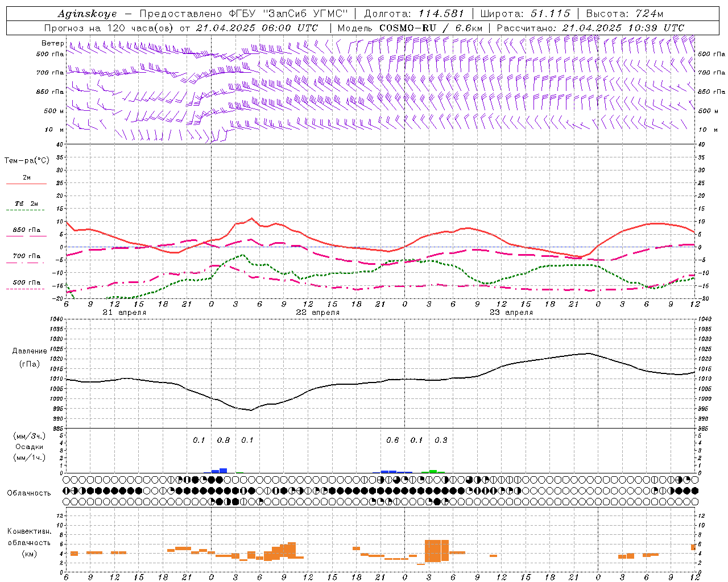Click the dashed line sample under Td 2м legend
728x582 pixels.
click(26, 210)
